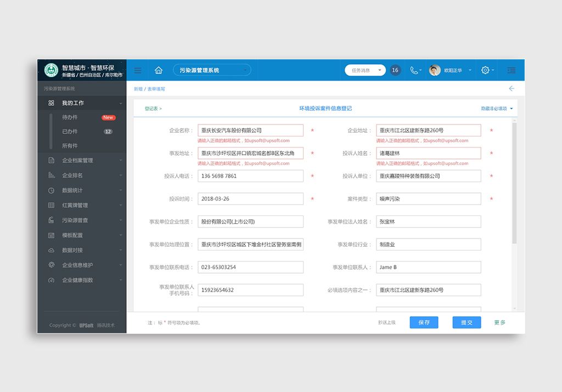Expand 模板配置 menu
Screen dimensions: 562x392
click(x=82, y=235)
